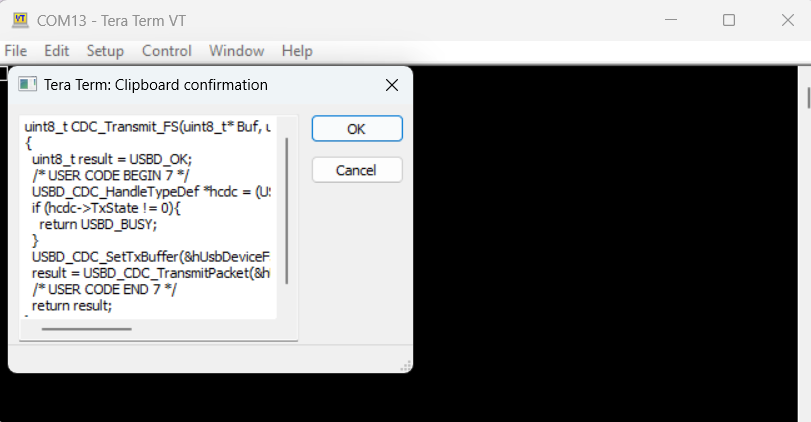Confirm clipboard paste with OK
Viewport: 811px width, 422px height.
click(x=357, y=129)
